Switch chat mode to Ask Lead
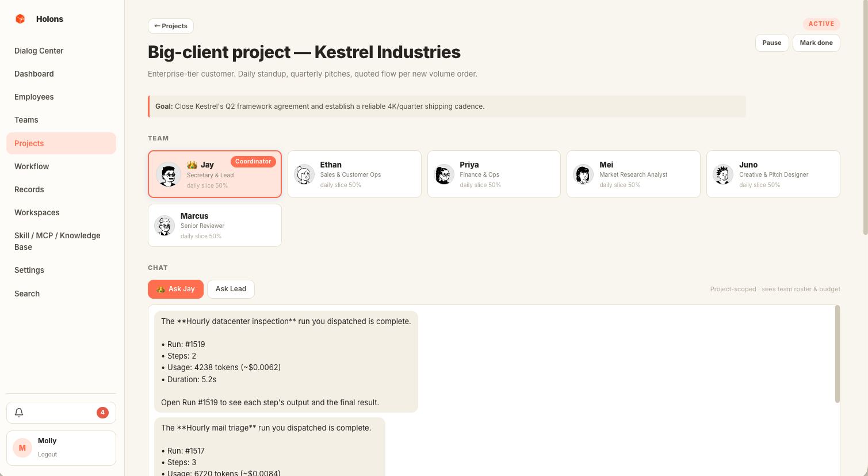Screen dimensions: 868x476 (x=231, y=289)
